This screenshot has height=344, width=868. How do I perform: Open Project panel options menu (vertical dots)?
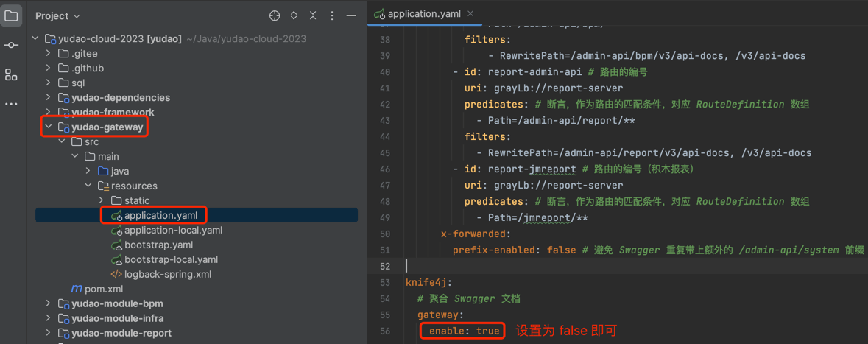[x=332, y=15]
